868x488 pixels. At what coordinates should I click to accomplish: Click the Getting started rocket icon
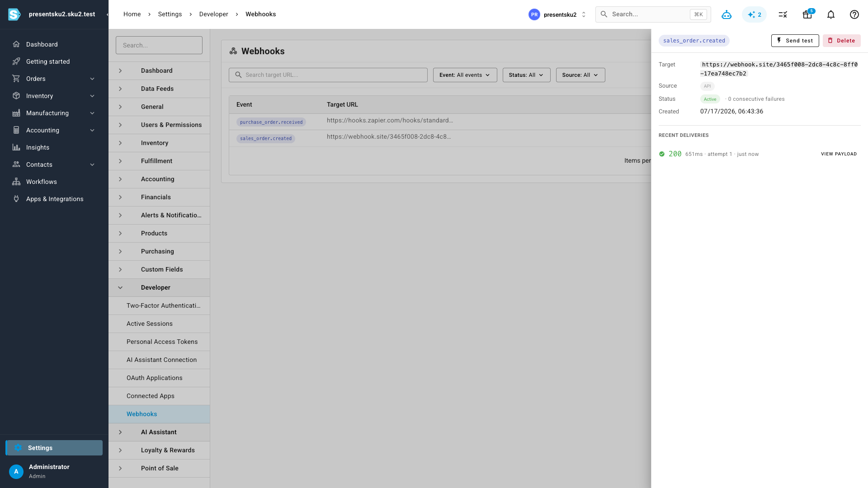(x=16, y=61)
